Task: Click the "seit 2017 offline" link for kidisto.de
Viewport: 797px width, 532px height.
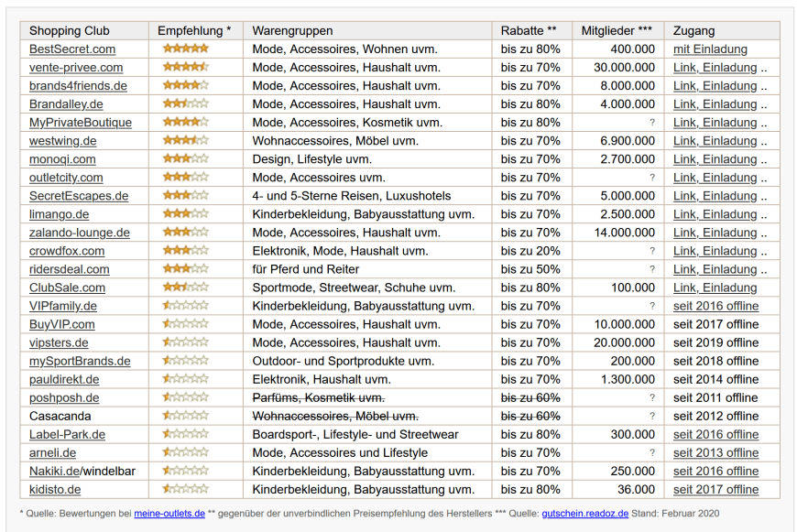Action: [715, 489]
